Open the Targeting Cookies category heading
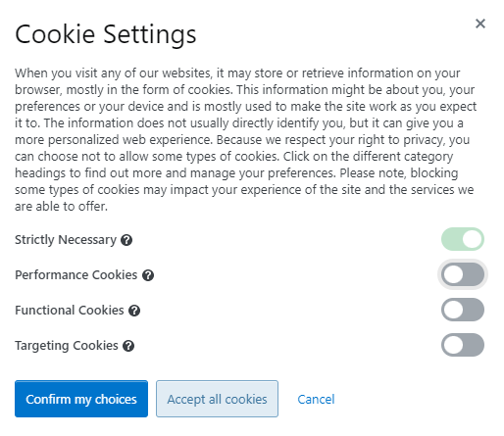This screenshot has height=436, width=504. tap(67, 346)
